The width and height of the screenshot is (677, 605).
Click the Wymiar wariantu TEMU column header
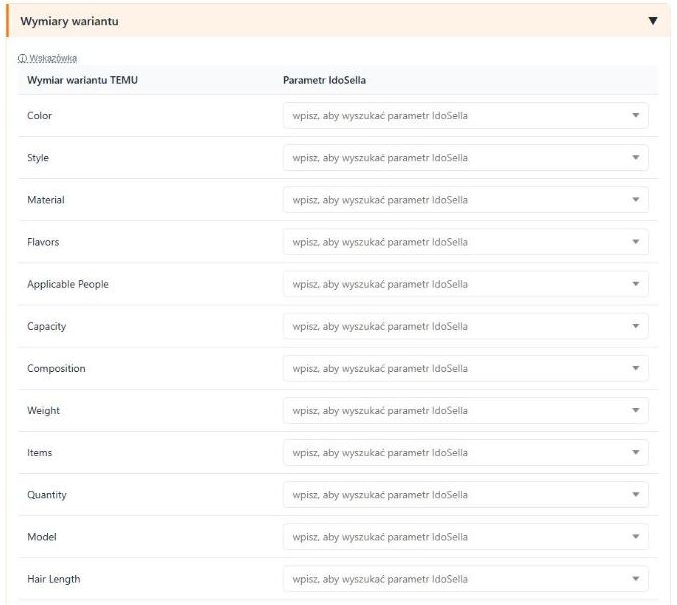(82, 80)
